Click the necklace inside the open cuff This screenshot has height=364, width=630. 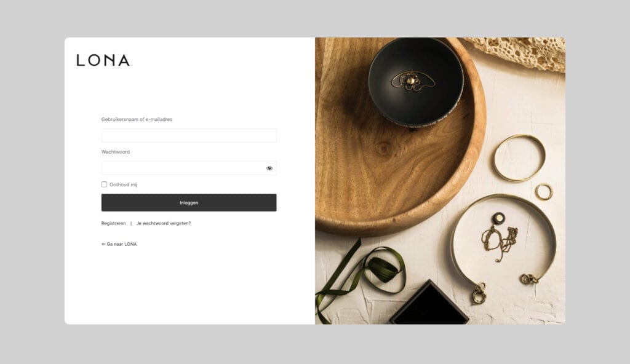click(500, 237)
